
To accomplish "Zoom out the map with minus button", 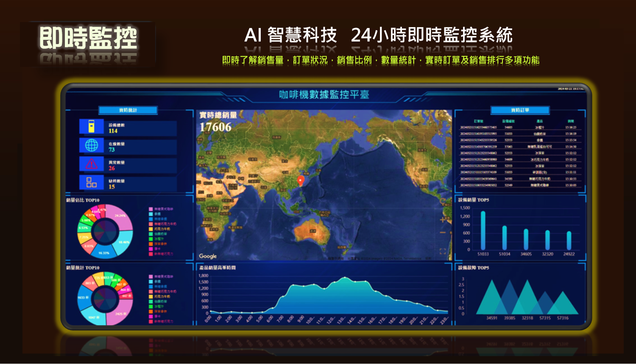I will click(x=443, y=233).
